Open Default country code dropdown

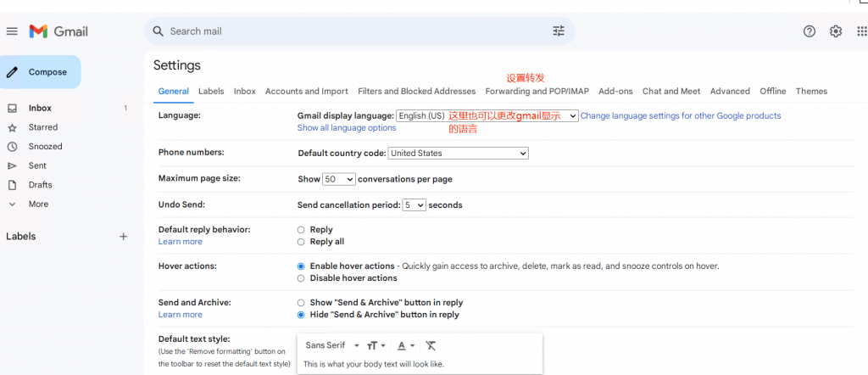tap(459, 153)
